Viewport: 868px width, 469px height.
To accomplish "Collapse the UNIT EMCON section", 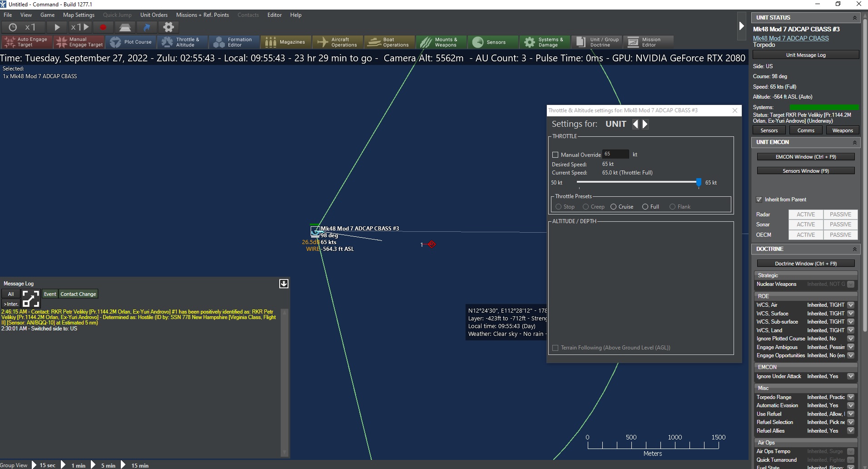I will [854, 142].
